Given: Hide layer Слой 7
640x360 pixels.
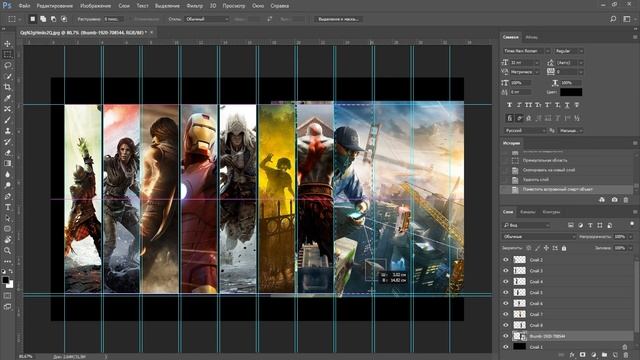Looking at the screenshot, I should pos(506,314).
